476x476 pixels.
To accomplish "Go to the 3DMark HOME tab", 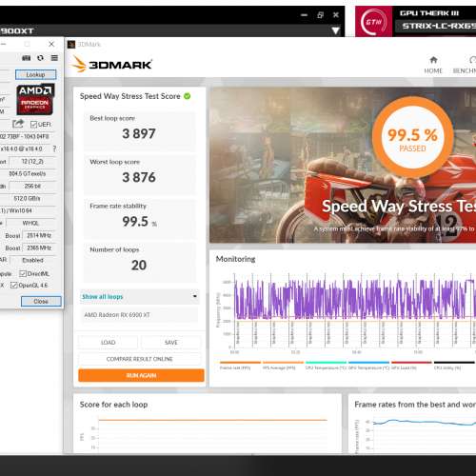I will click(x=433, y=65).
